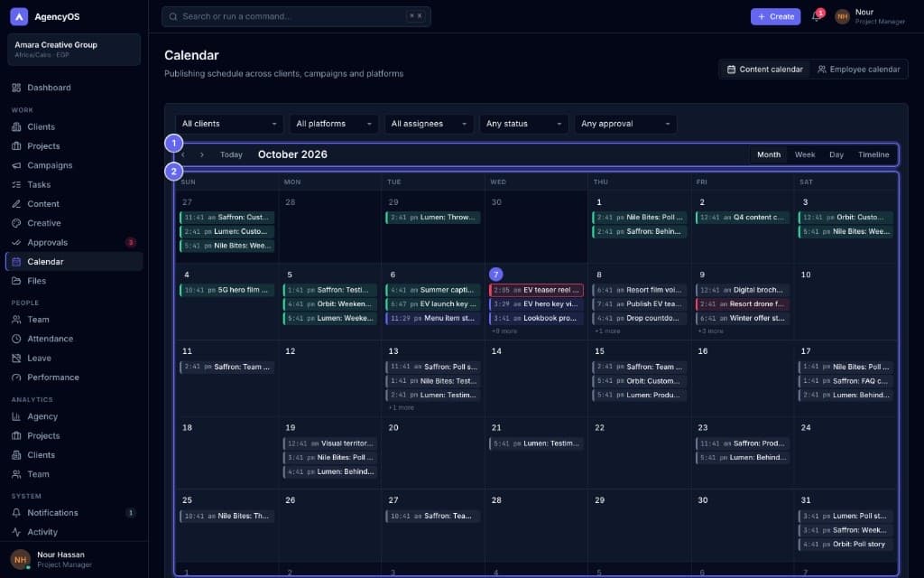Open the Files folder icon

tap(16, 282)
